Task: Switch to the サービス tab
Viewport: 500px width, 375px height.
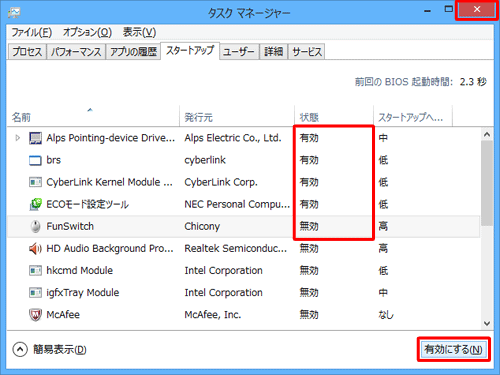Action: pyautogui.click(x=307, y=52)
